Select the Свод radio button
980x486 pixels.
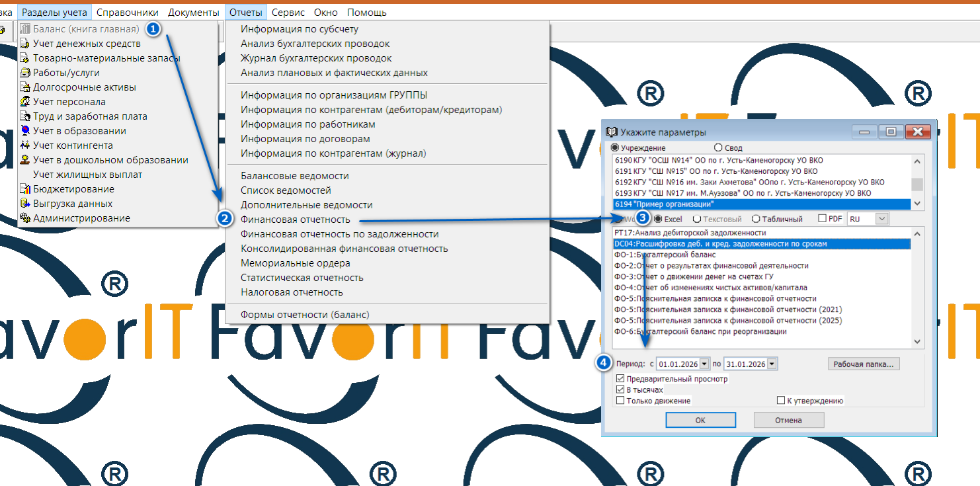718,148
